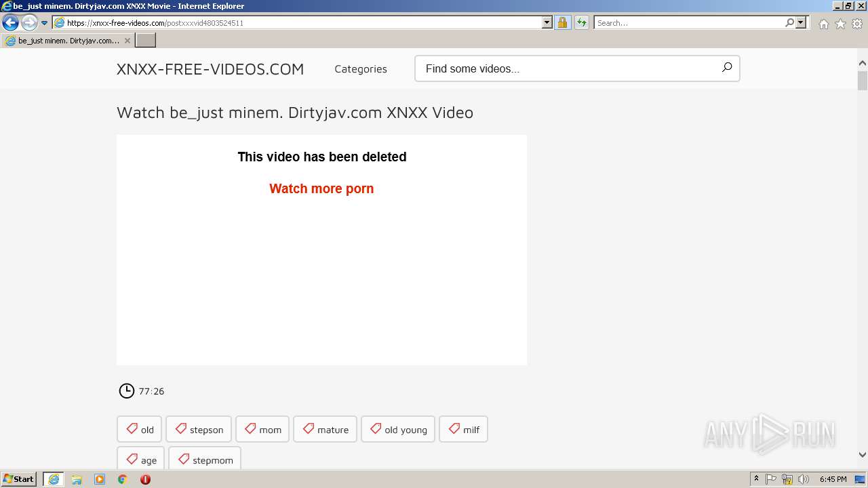Open Favorites star icon
868x488 pixels.
click(x=840, y=24)
